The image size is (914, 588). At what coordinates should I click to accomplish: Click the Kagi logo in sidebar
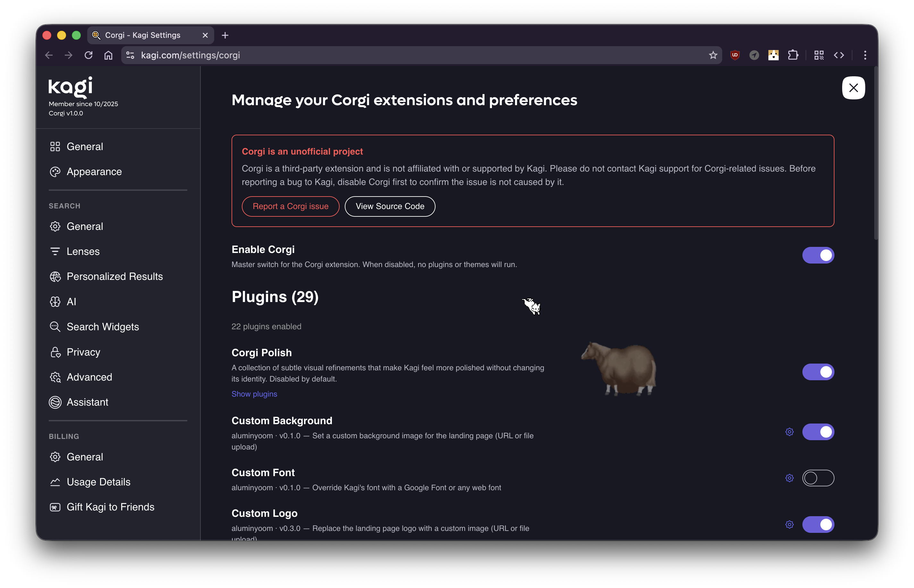click(71, 87)
